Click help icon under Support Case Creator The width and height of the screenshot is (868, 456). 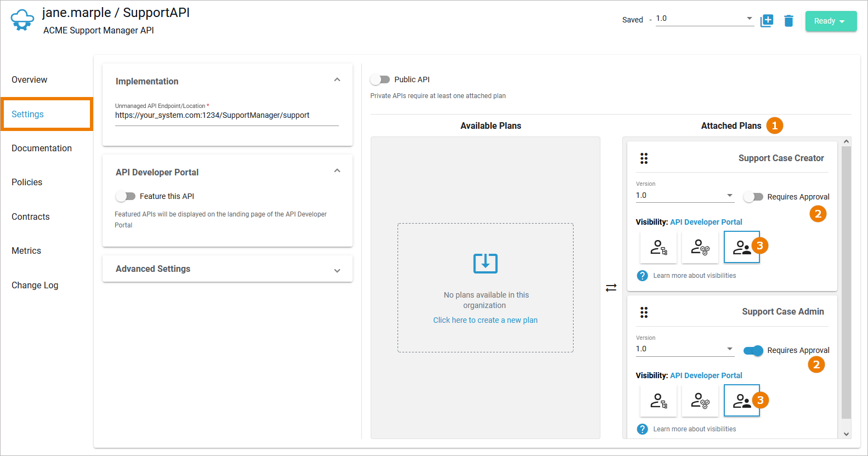click(642, 276)
